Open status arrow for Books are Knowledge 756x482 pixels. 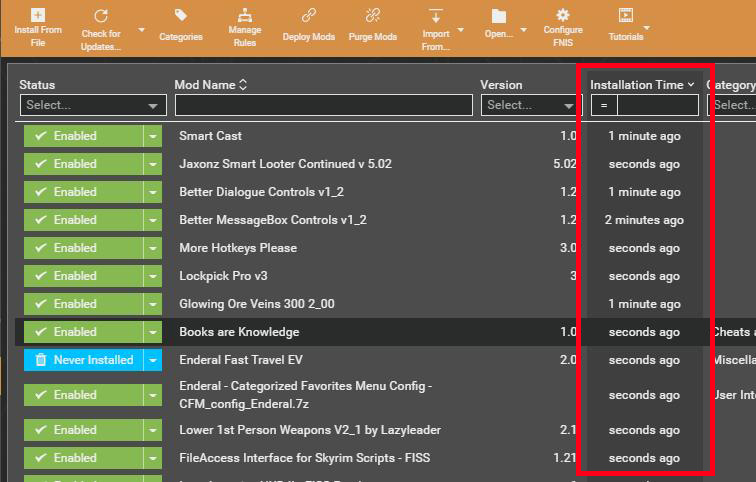pos(153,332)
